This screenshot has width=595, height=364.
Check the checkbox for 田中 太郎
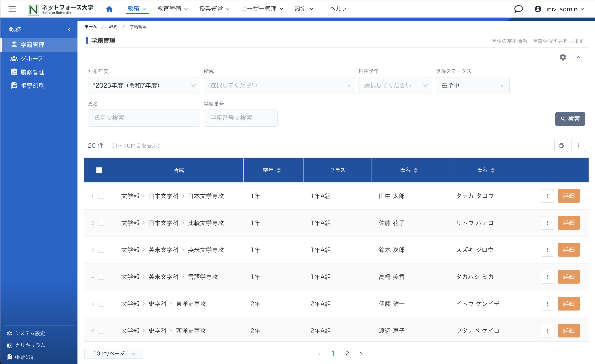coord(101,196)
